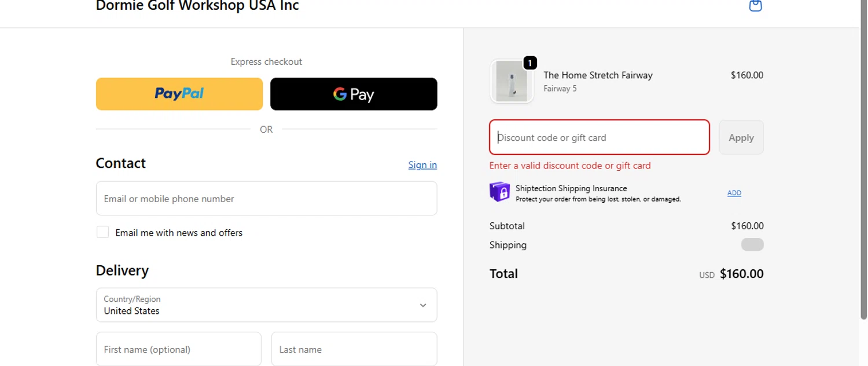Viewport: 868px width, 366px height.
Task: Open the shopping bag cart icon
Action: [755, 6]
